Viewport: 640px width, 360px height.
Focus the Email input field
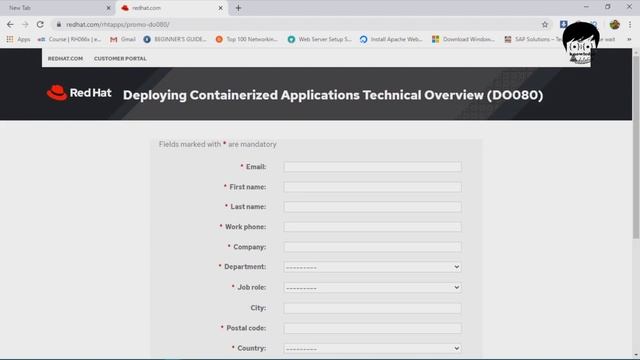(x=373, y=167)
